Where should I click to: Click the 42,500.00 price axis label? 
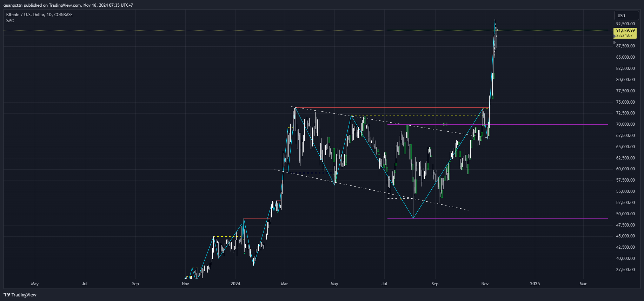[x=625, y=247]
